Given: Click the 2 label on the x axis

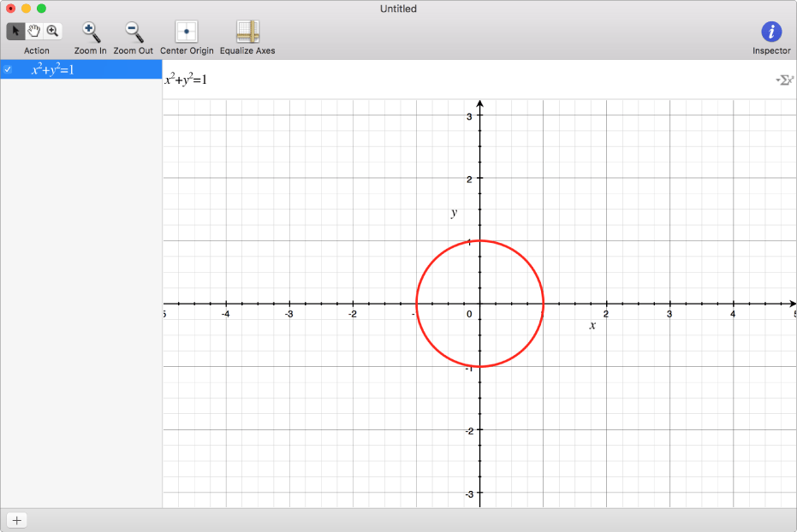Looking at the screenshot, I should tap(606, 314).
